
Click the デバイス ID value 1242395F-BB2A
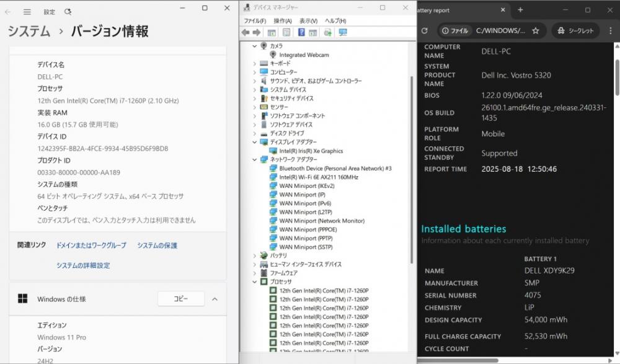coord(103,148)
